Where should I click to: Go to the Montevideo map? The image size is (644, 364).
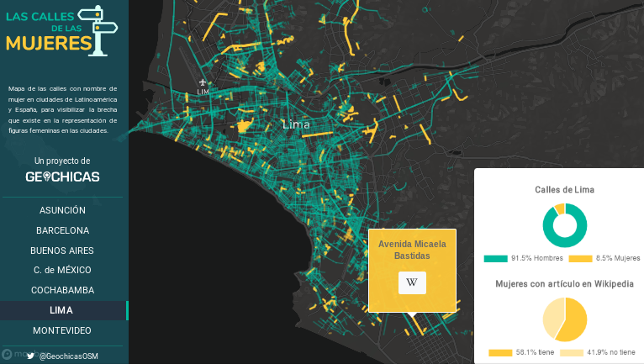pyautogui.click(x=62, y=330)
